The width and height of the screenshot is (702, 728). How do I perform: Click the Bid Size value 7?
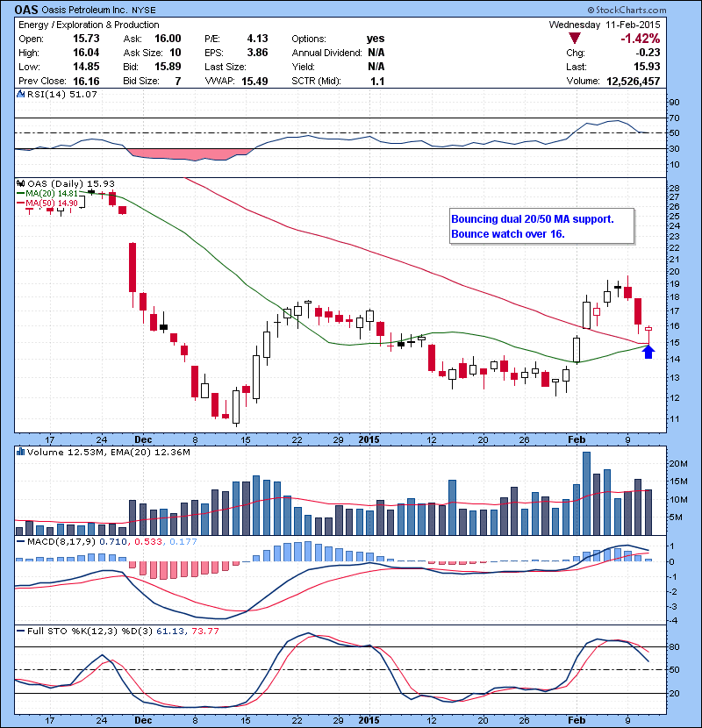pos(178,82)
